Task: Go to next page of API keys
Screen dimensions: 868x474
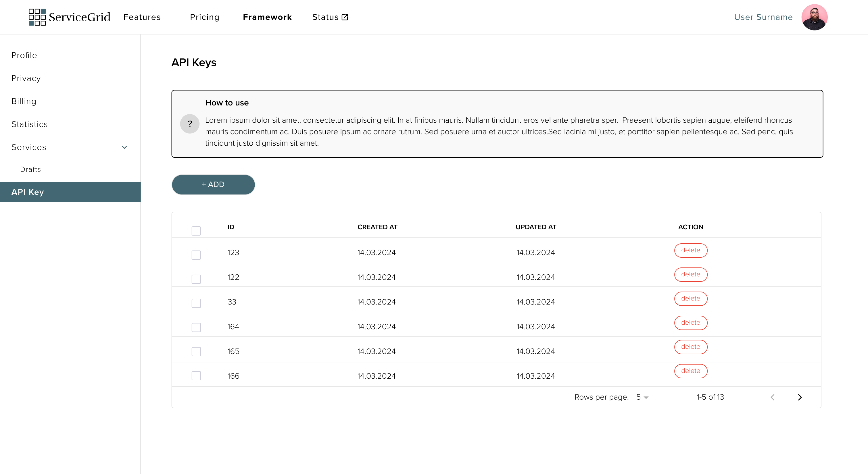Action: [x=800, y=397]
